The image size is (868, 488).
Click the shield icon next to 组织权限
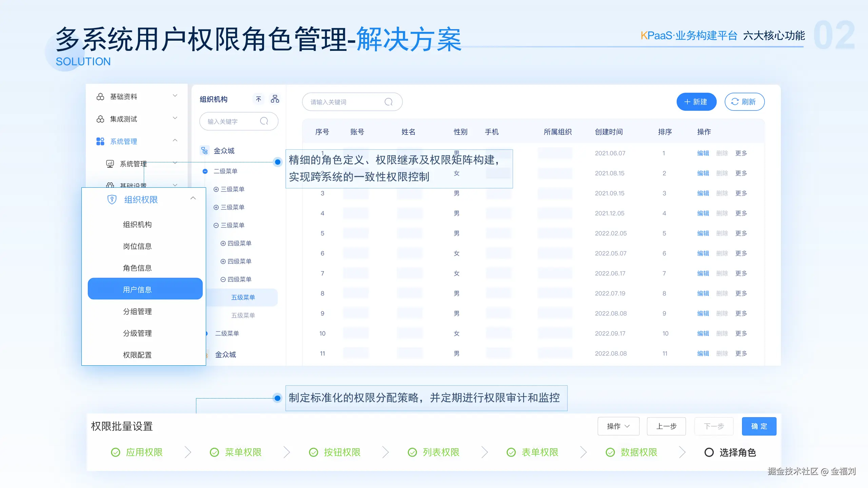pos(112,200)
